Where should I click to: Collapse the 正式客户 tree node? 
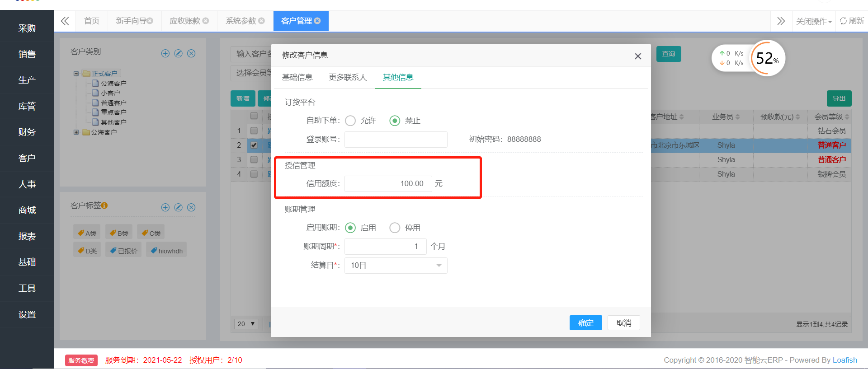pos(76,74)
